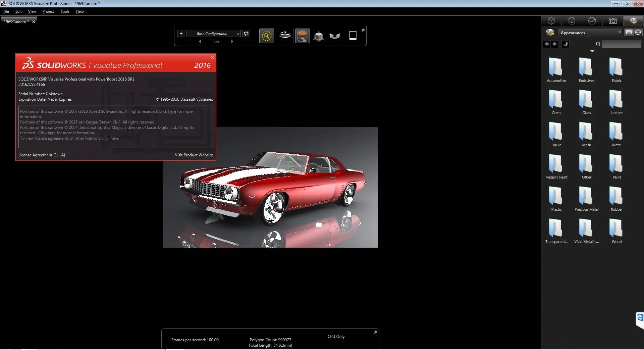The image size is (644, 350).
Task: Open the Leather appearances folder
Action: pos(616,102)
